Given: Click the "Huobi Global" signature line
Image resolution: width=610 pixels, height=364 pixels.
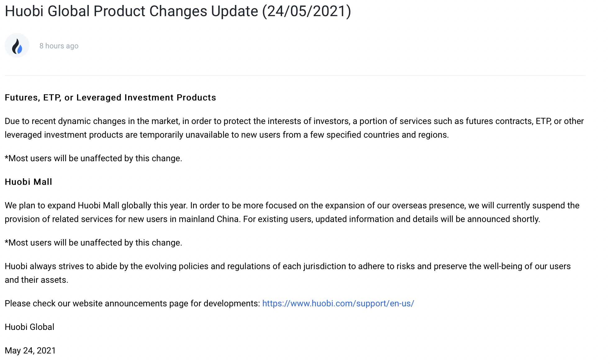Looking at the screenshot, I should tap(29, 327).
